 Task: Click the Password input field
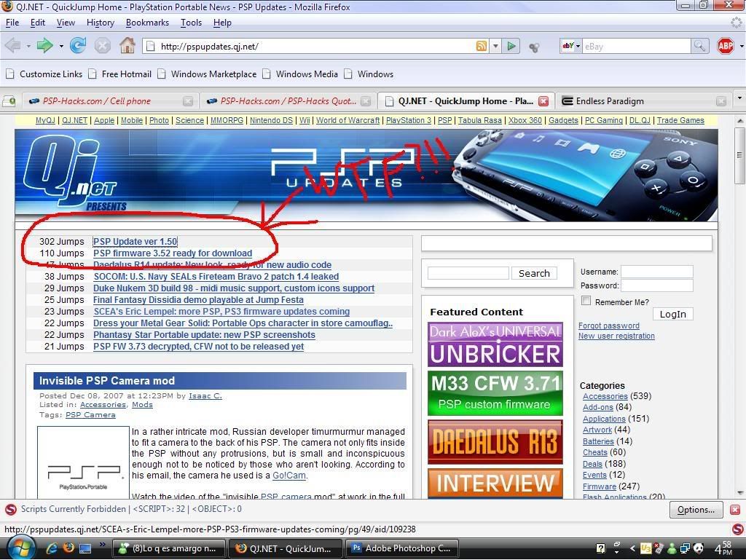[x=656, y=285]
